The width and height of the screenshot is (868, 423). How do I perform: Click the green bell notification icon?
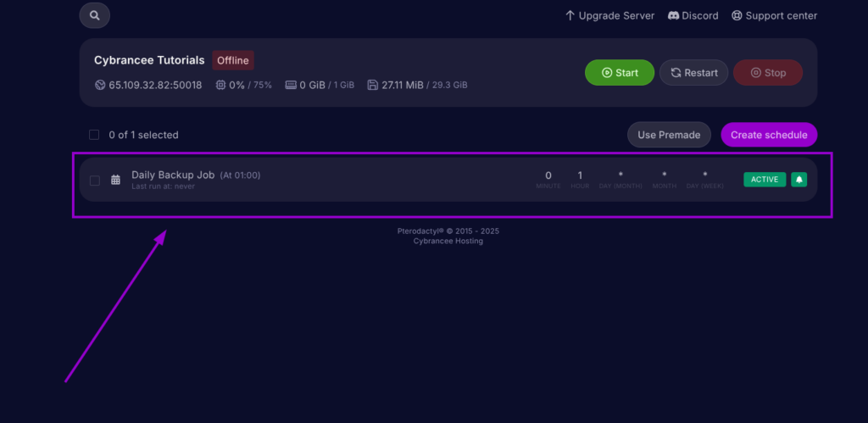[x=798, y=180]
